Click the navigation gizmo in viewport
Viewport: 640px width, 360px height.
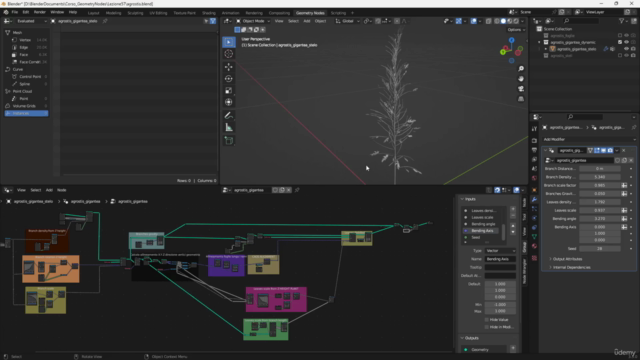pyautogui.click(x=511, y=50)
